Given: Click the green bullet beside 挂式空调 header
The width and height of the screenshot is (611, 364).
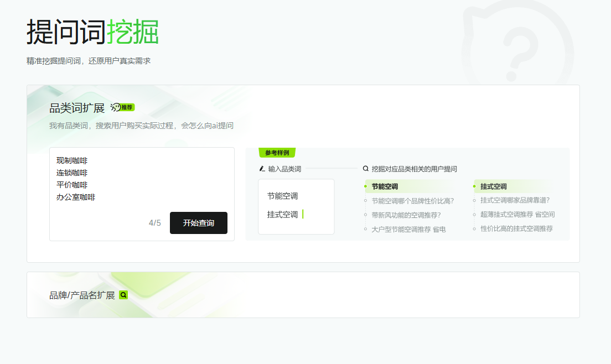Looking at the screenshot, I should (x=474, y=186).
